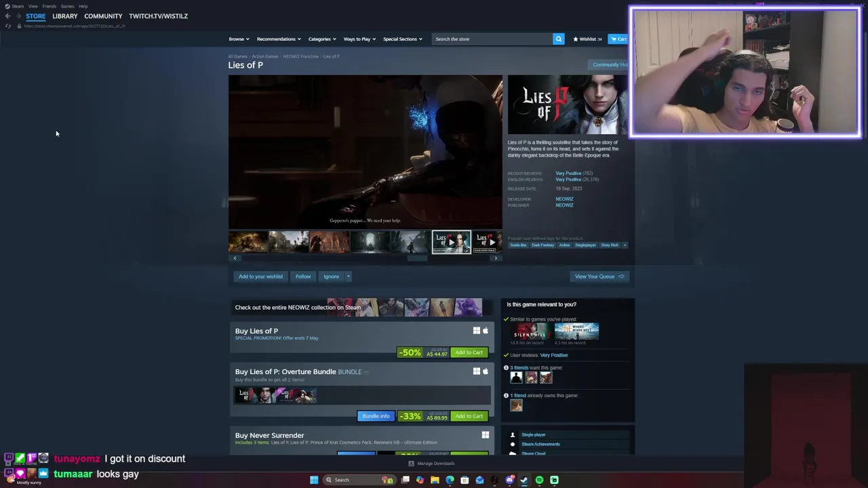Click the thumbnail strip scrollbar handle
This screenshot has height=488, width=868.
[x=417, y=258]
